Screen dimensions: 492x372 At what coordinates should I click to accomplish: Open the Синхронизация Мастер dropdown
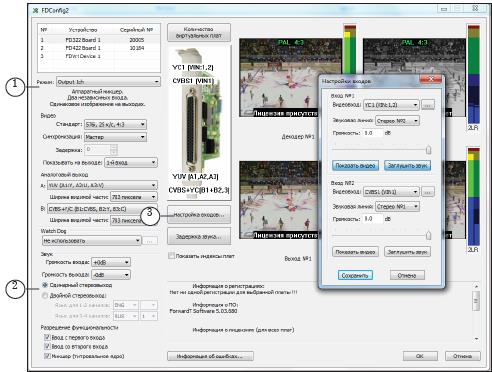coord(115,137)
